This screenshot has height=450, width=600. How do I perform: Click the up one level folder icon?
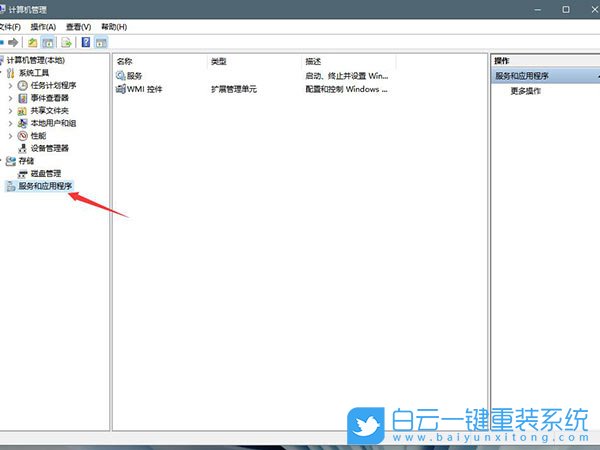pos(33,42)
